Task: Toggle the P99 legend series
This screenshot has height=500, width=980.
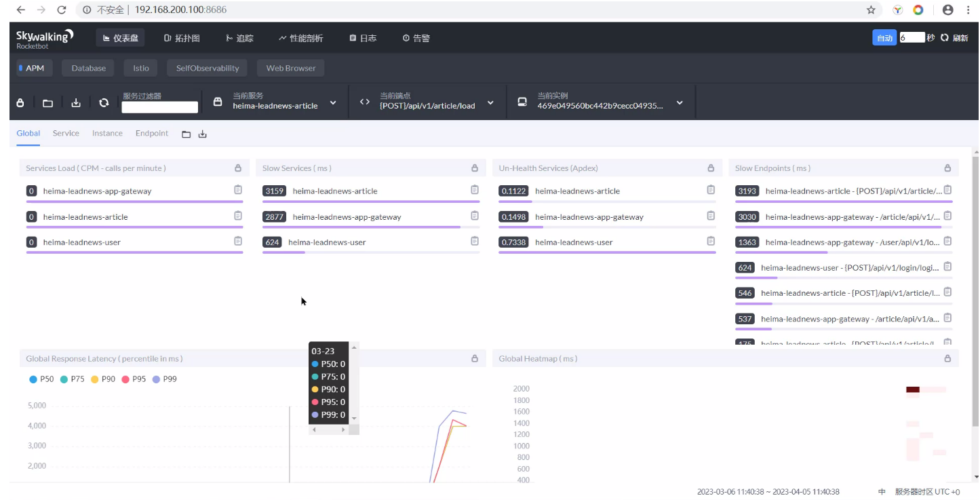Action: (x=165, y=379)
